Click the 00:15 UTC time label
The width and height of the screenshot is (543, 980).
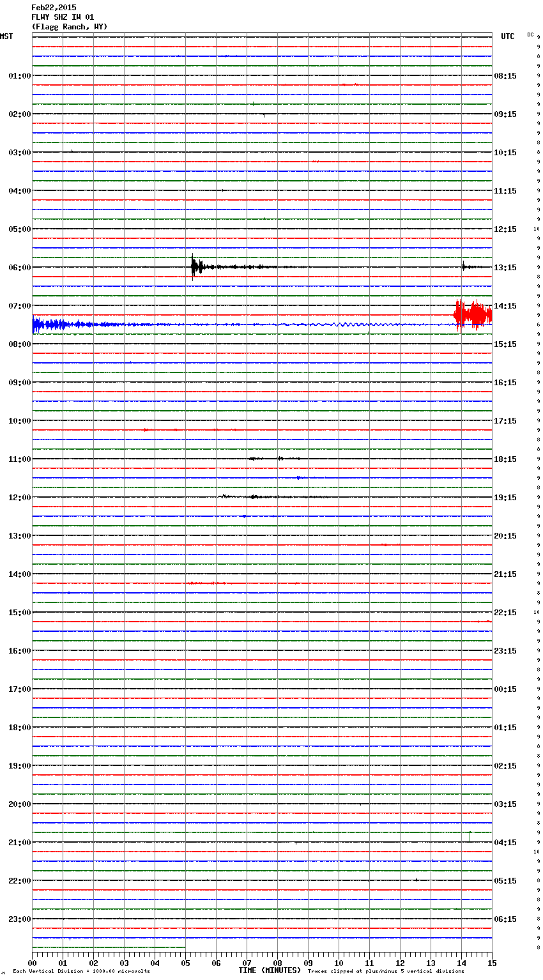pos(505,689)
